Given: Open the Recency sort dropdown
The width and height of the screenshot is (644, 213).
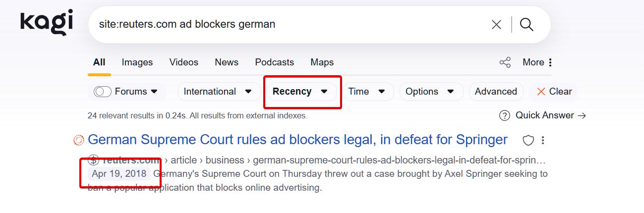Looking at the screenshot, I should click(x=300, y=92).
